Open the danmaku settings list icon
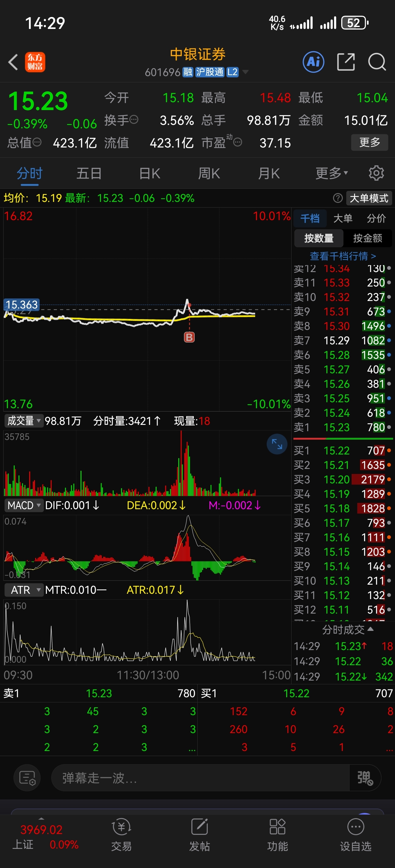Image resolution: width=395 pixels, height=868 pixels. [27, 778]
